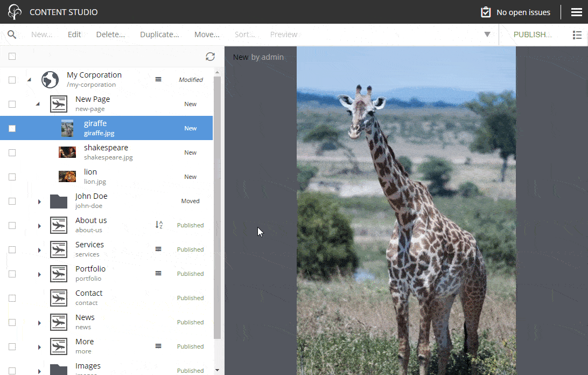The image size is (588, 375).
Task: Toggle the details panel icon
Action: (577, 34)
